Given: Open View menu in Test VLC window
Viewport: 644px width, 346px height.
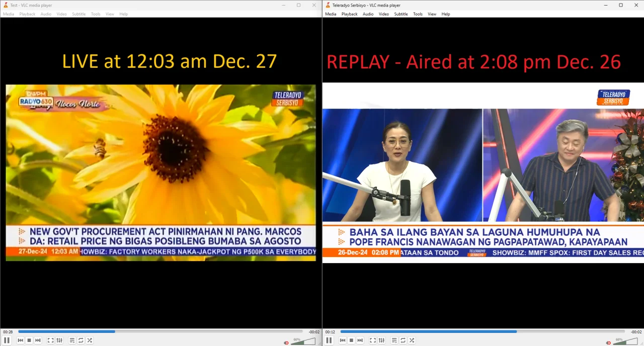Looking at the screenshot, I should click(110, 14).
